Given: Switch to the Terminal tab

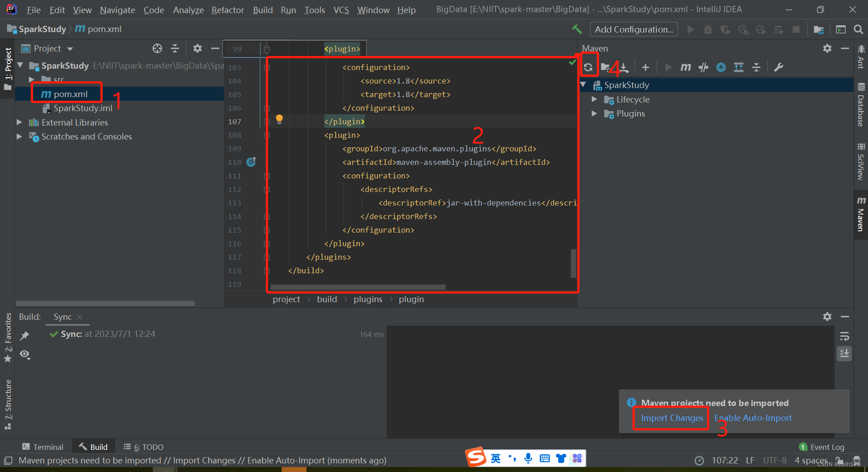Looking at the screenshot, I should point(43,447).
